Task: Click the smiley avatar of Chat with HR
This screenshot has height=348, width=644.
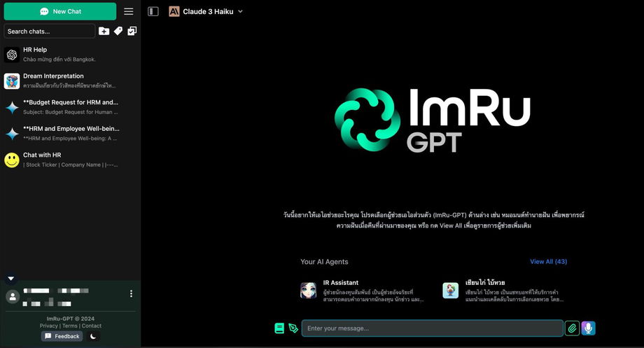Action: 12,160
